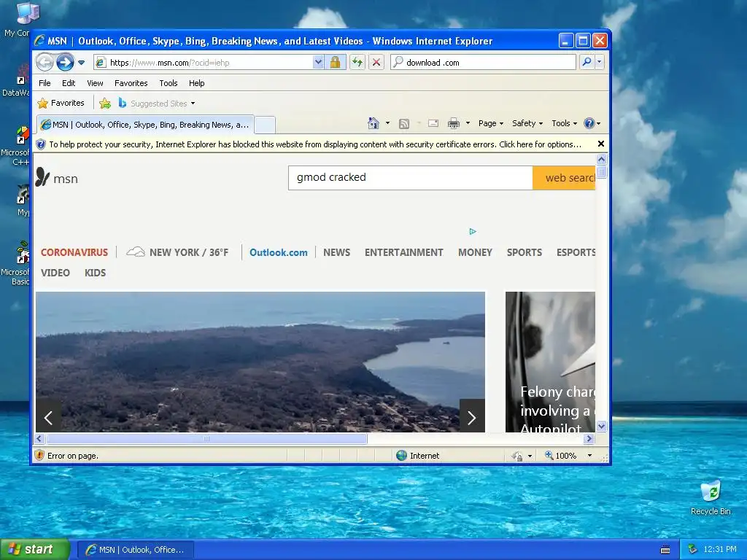Viewport: 747px width, 560px height.
Task: Open the CORONAVIRUS link
Action: click(x=74, y=252)
